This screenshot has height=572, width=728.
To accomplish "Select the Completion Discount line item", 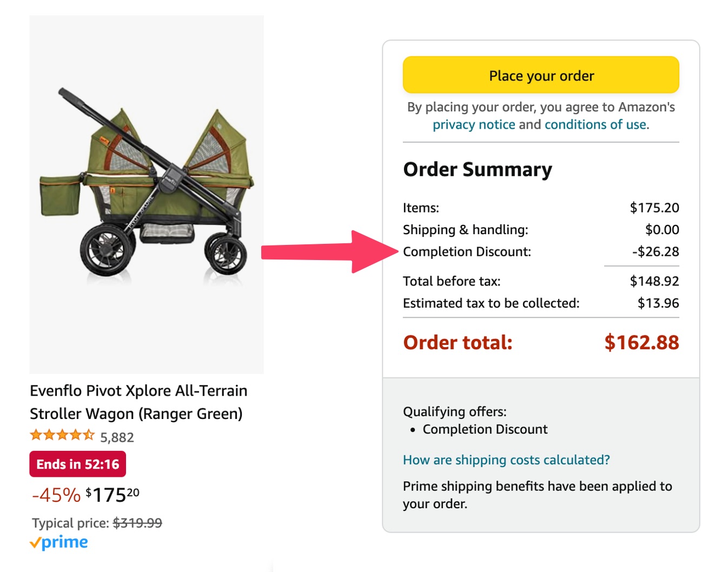I will [x=467, y=251].
